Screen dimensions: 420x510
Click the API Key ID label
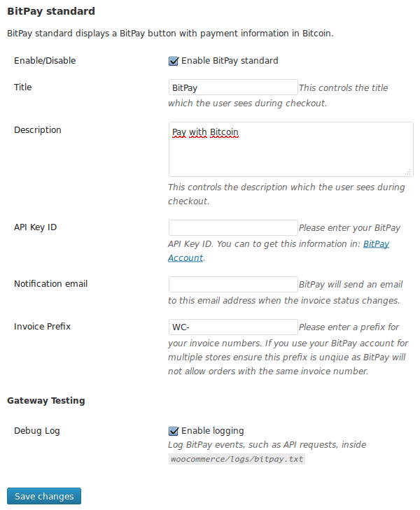pyautogui.click(x=35, y=227)
